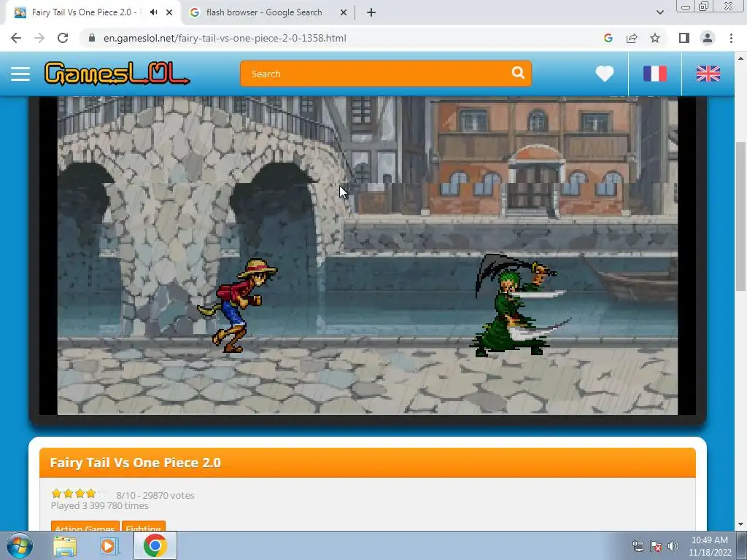
Task: Open the Chrome profile avatar
Action: [708, 38]
